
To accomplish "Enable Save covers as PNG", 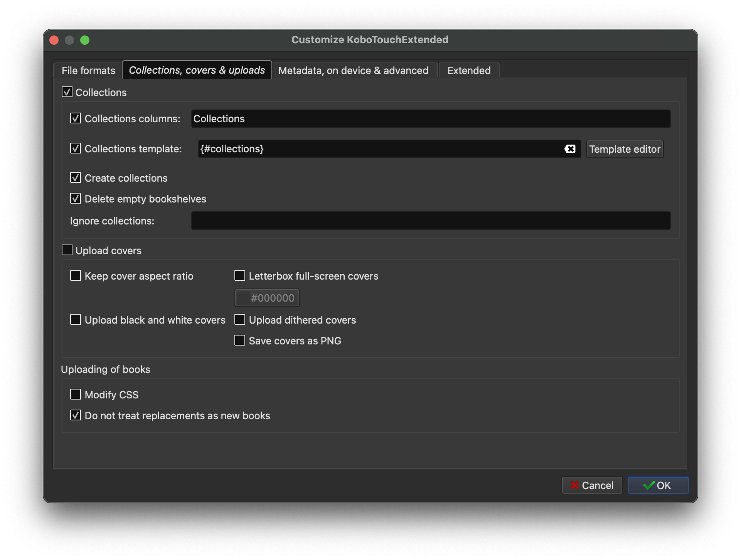I will click(240, 341).
